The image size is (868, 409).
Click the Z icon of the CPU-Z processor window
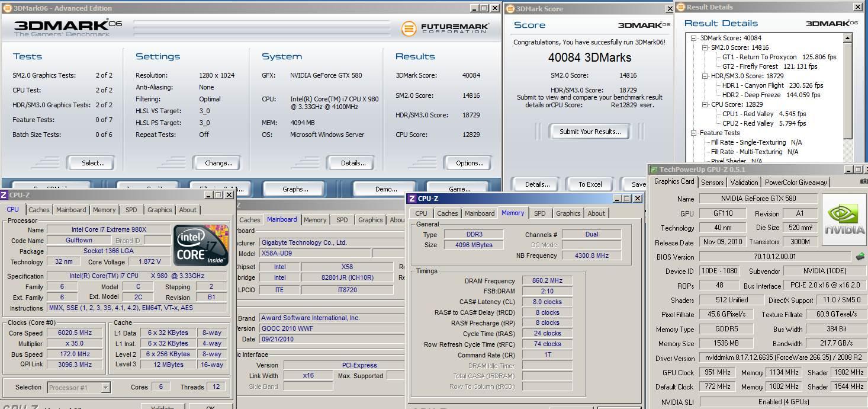4,195
